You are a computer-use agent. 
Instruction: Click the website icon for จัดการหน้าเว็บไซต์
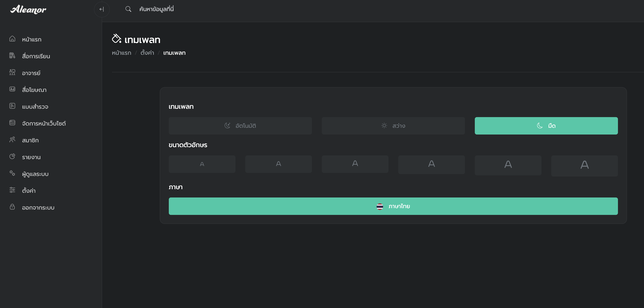coord(12,123)
